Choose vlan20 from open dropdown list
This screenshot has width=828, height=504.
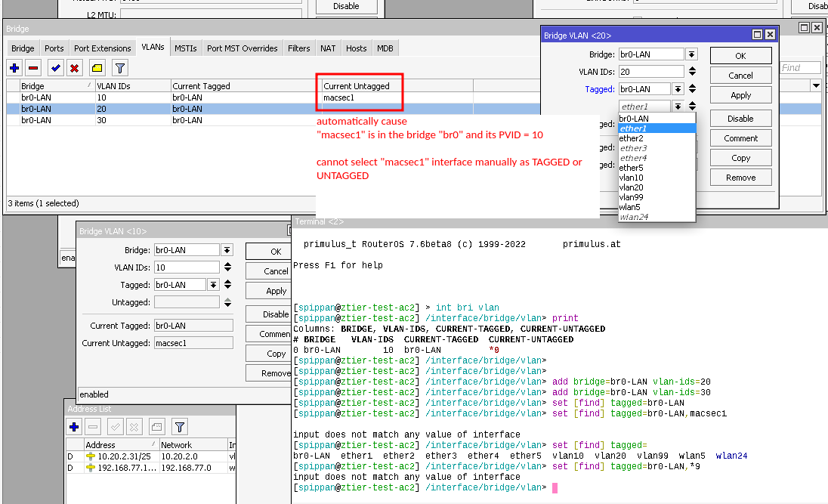pyautogui.click(x=657, y=187)
